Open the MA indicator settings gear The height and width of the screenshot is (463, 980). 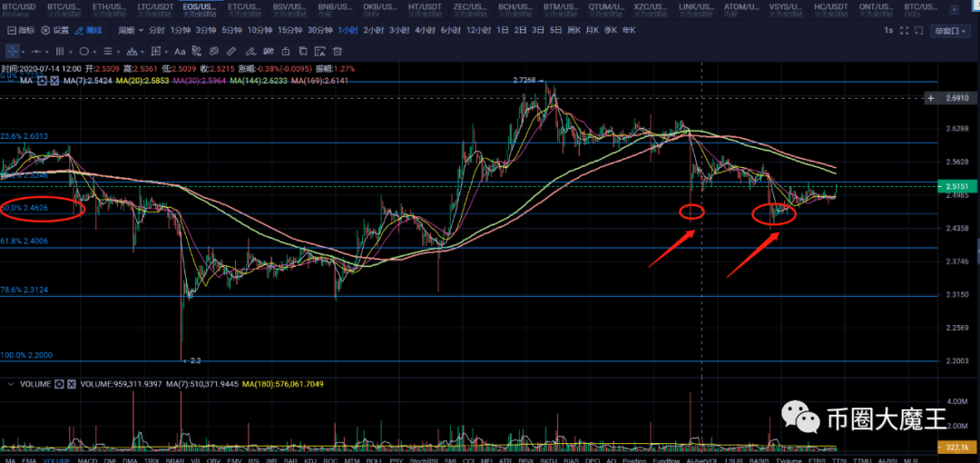click(42, 81)
